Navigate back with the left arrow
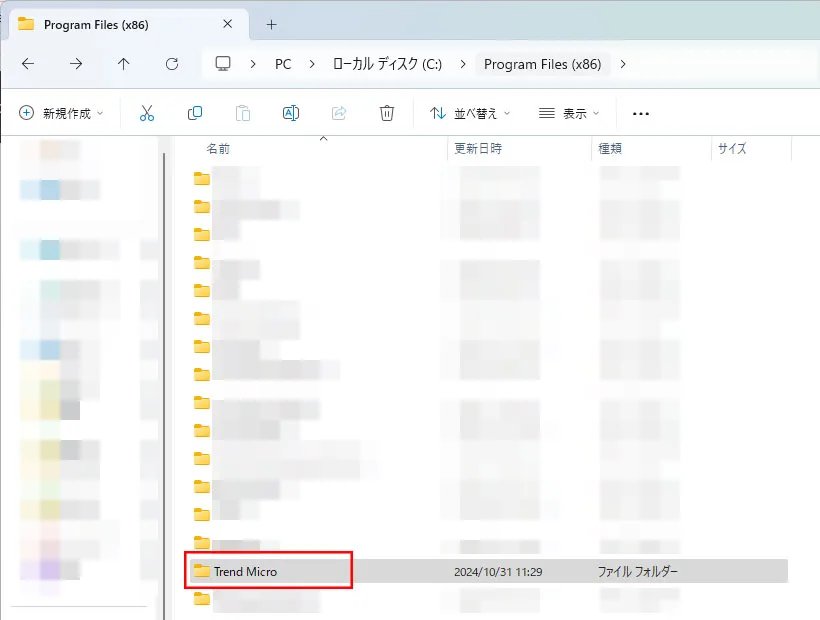The height and width of the screenshot is (620, 820). 28,64
